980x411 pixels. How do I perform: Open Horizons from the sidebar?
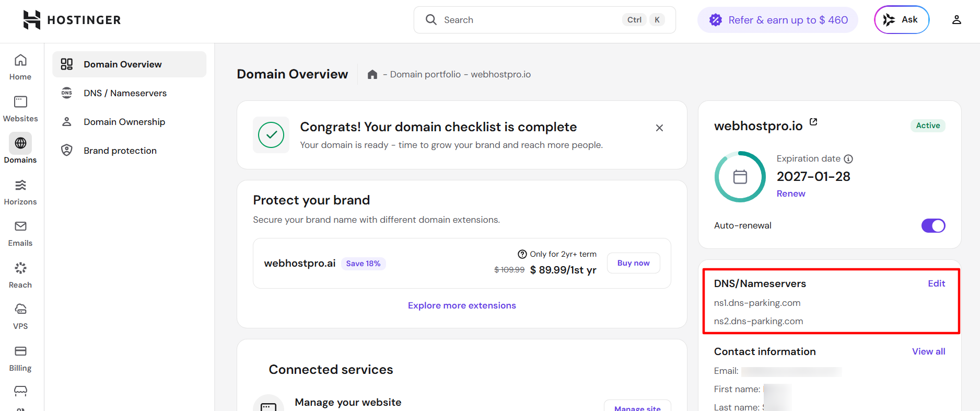20,192
